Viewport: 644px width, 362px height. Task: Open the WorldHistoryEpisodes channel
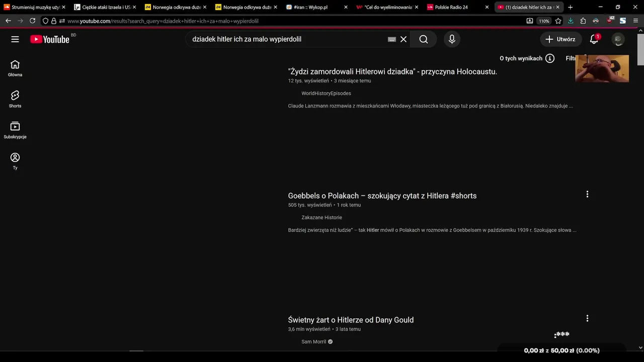(326, 94)
